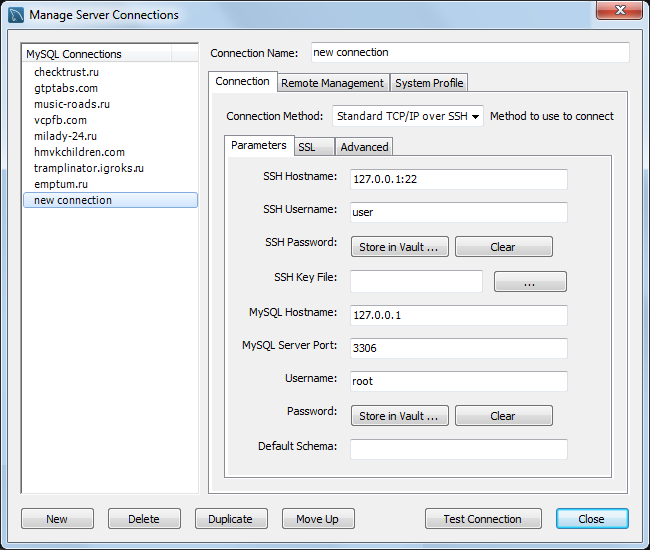Click the Connection Name input field
The width and height of the screenshot is (650, 550).
tap(470, 53)
